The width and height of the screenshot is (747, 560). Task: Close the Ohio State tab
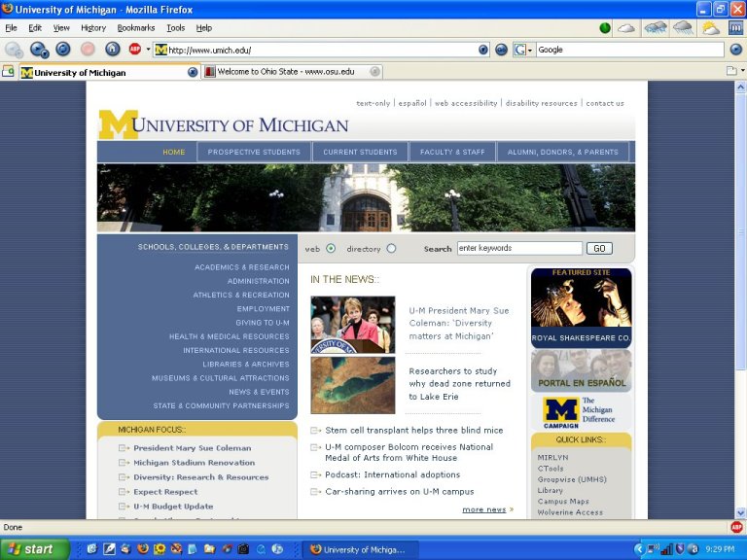pyautogui.click(x=374, y=72)
